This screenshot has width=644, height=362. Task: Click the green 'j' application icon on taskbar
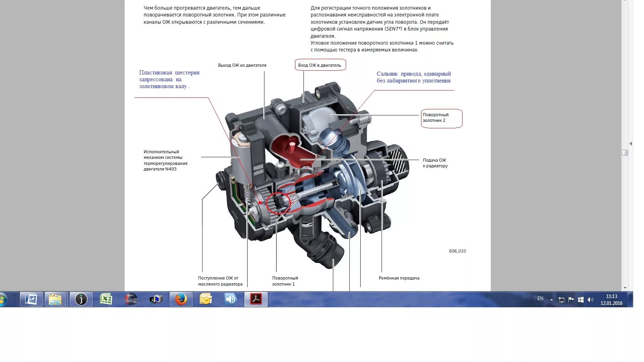[81, 299]
